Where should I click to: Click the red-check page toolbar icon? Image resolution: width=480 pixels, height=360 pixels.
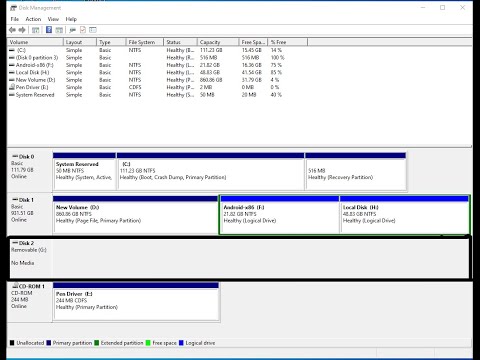pyautogui.click(x=83, y=30)
